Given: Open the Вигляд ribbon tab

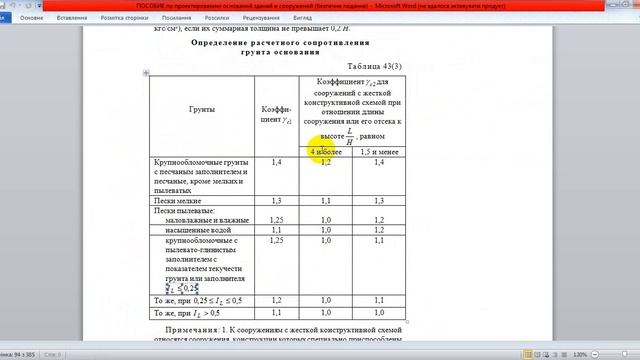Looking at the screenshot, I should point(302,18).
